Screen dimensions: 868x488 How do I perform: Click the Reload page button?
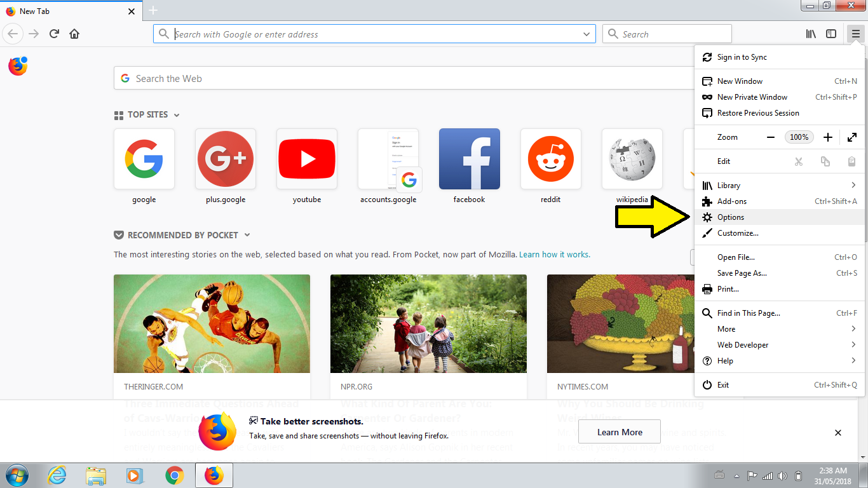54,34
